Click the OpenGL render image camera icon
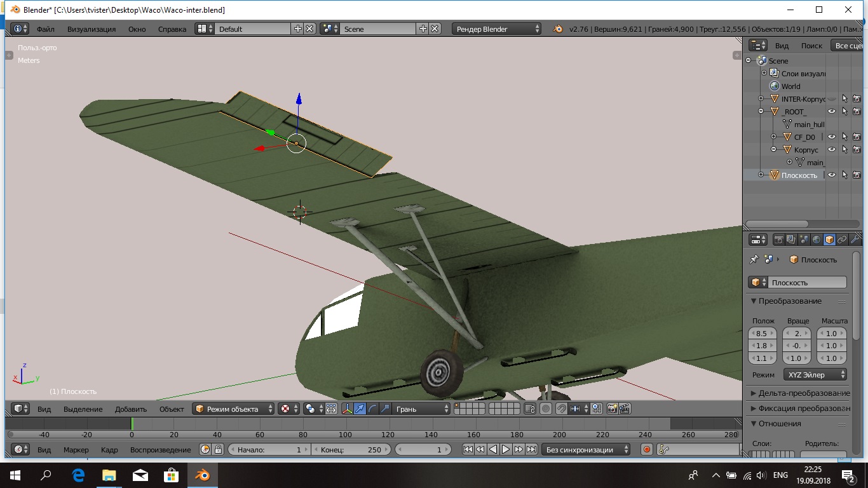 pyautogui.click(x=613, y=409)
